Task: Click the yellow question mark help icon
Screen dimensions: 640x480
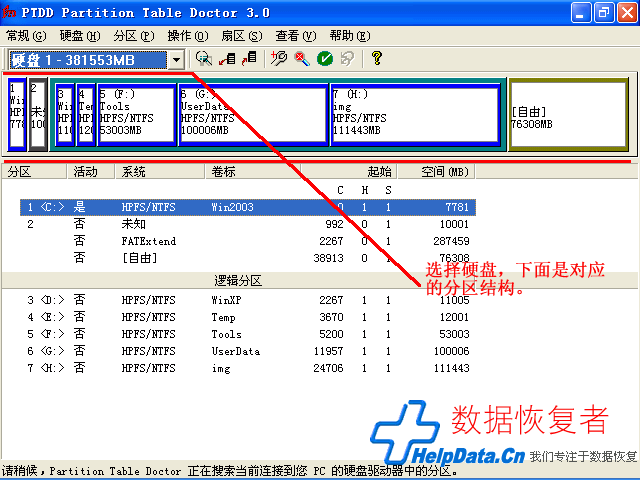Action: point(377,58)
